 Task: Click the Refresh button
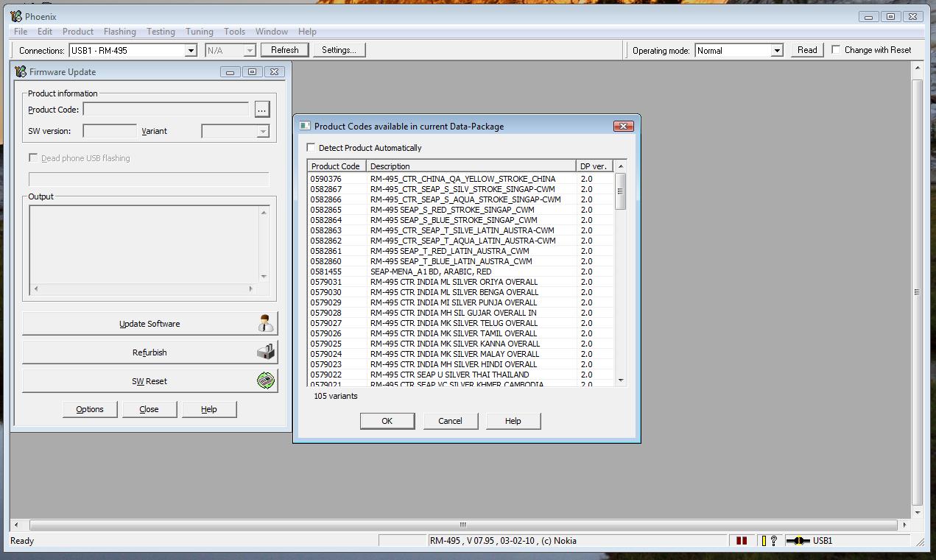point(284,50)
